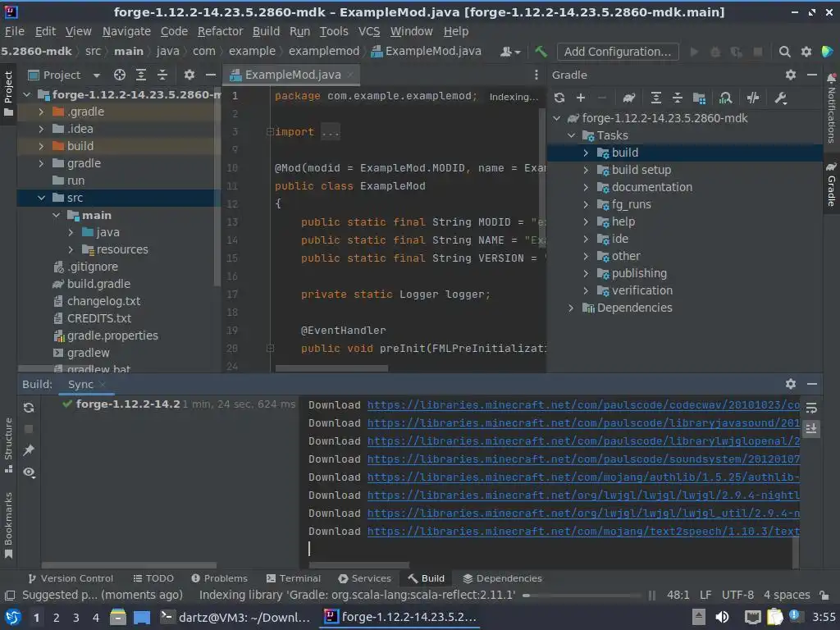Open the Tools menu
This screenshot has width=840, height=630.
click(334, 31)
